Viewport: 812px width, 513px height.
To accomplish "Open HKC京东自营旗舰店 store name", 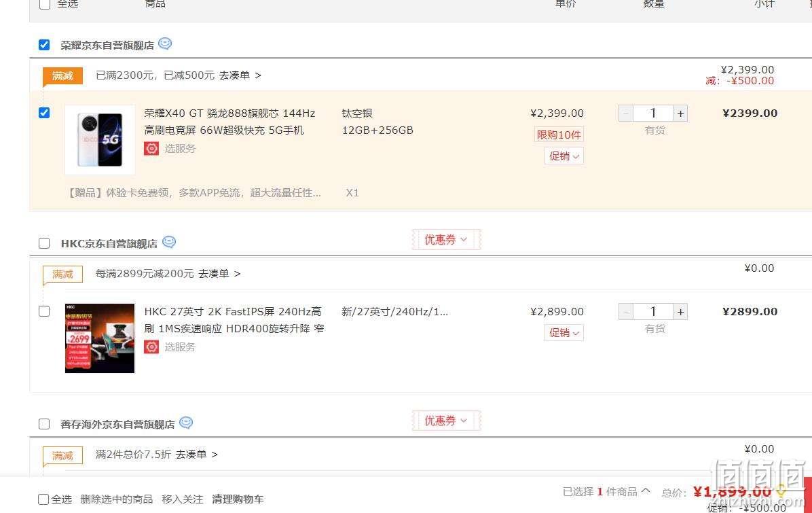I will click(x=109, y=243).
